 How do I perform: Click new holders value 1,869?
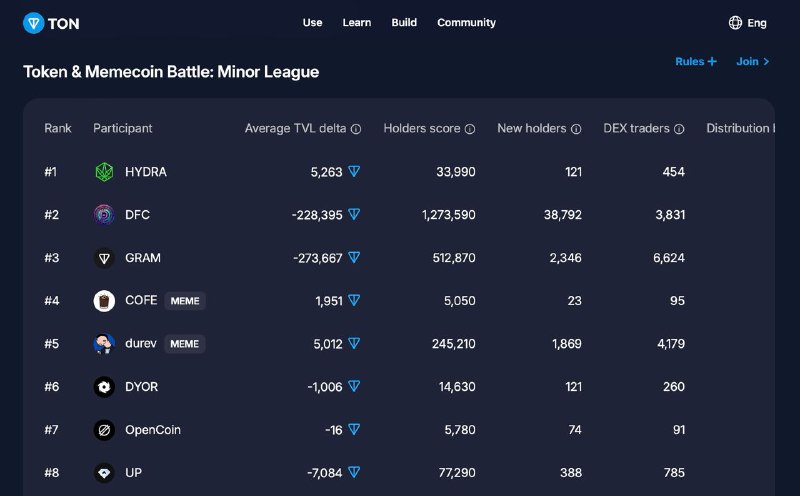point(567,344)
